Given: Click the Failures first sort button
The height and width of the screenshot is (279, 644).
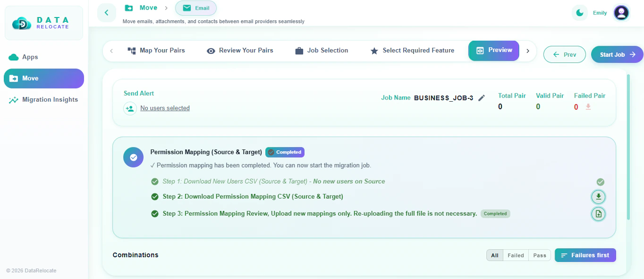Looking at the screenshot, I should (x=585, y=255).
